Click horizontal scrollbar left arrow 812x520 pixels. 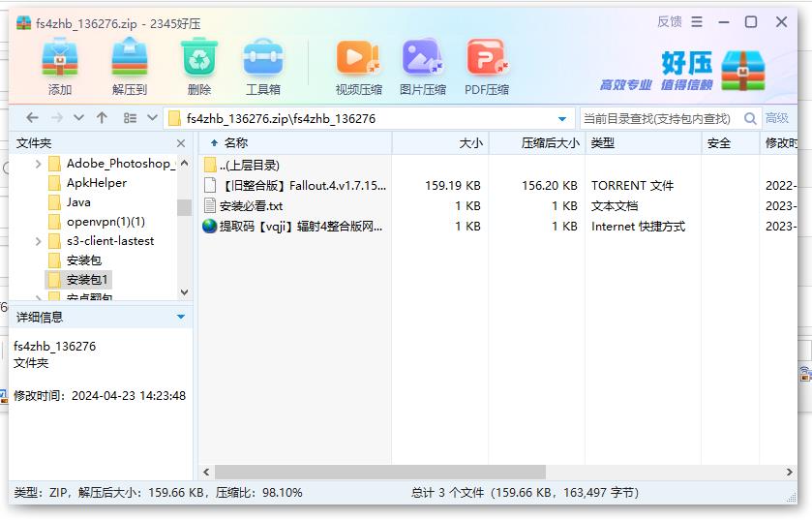point(206,472)
